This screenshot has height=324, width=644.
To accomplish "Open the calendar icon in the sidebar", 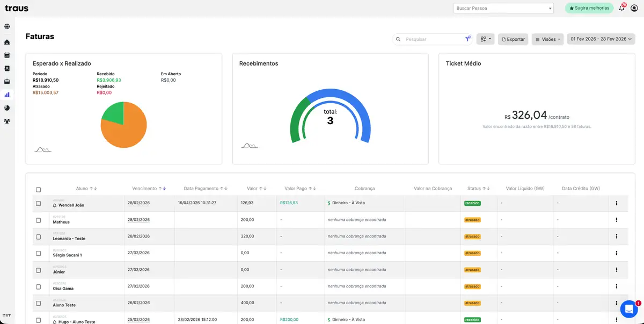I will coord(7,55).
